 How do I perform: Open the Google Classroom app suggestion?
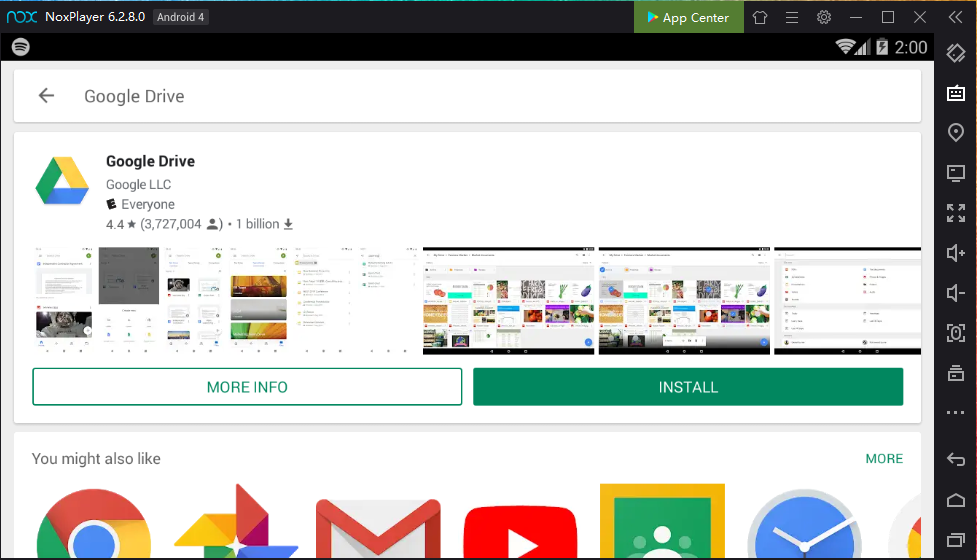tap(661, 523)
